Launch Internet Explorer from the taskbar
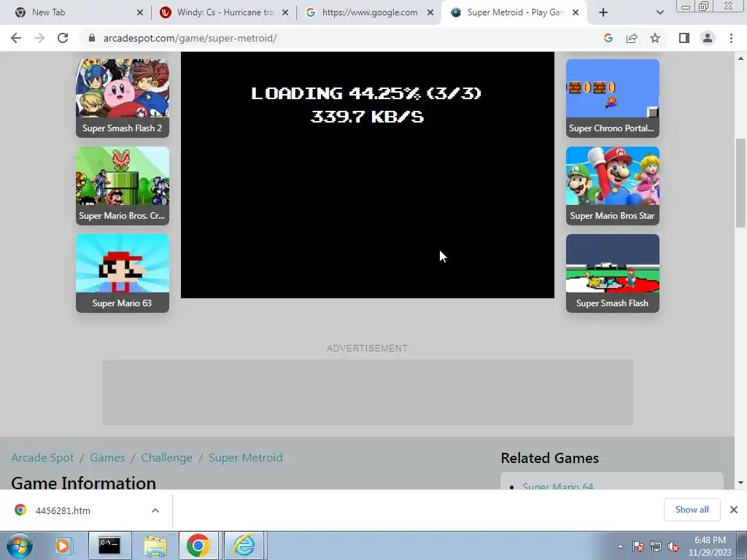 (x=244, y=545)
